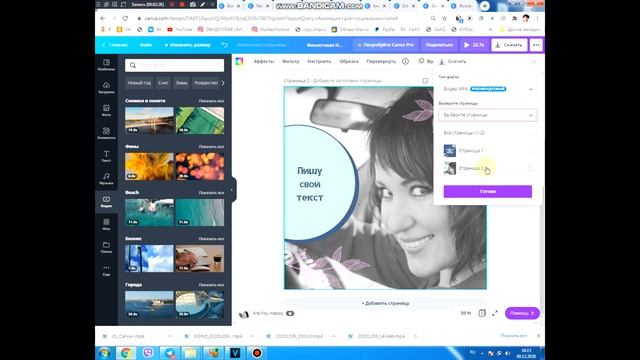This screenshot has height=360, width=640.
Task: Open the Загрузки (Uploads) sidebar icon
Action: tap(106, 87)
